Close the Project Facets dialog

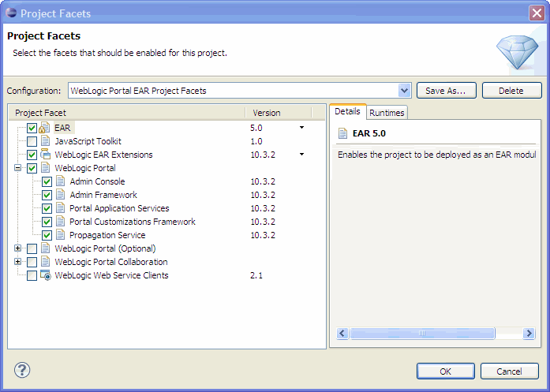[x=537, y=13]
